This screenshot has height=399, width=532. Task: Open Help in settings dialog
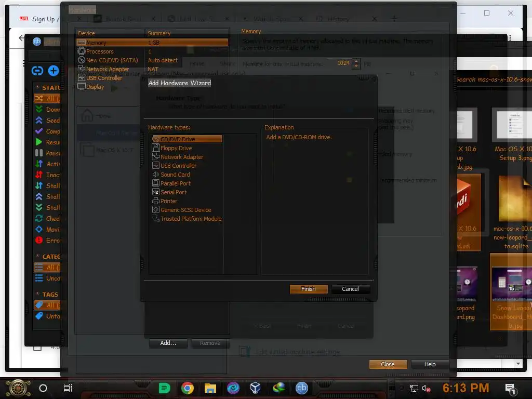point(430,364)
